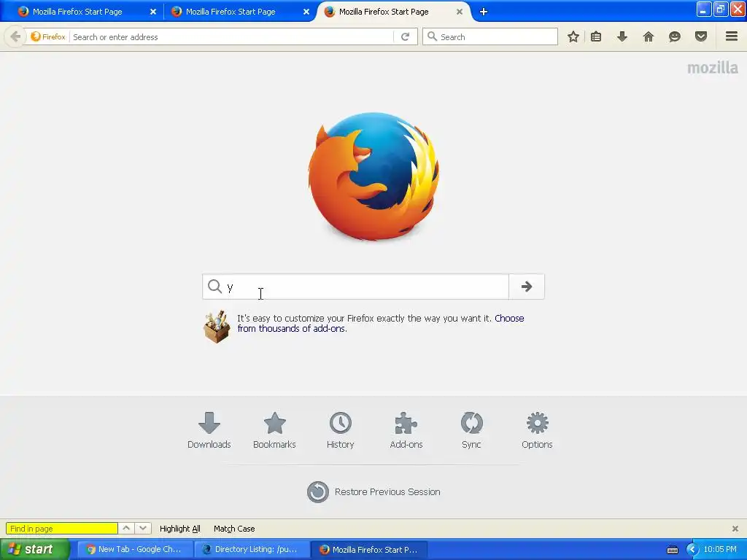Open Bookmarks from start page launcher

click(274, 430)
